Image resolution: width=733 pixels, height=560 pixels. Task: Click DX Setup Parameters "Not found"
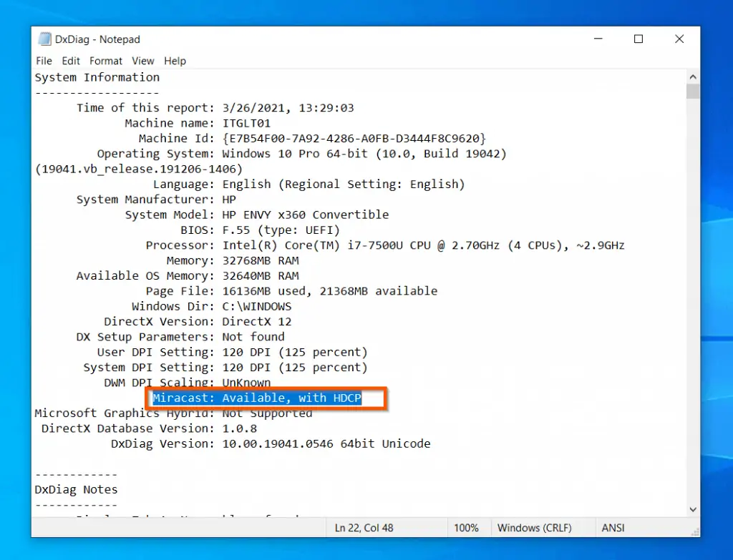pyautogui.click(x=253, y=337)
